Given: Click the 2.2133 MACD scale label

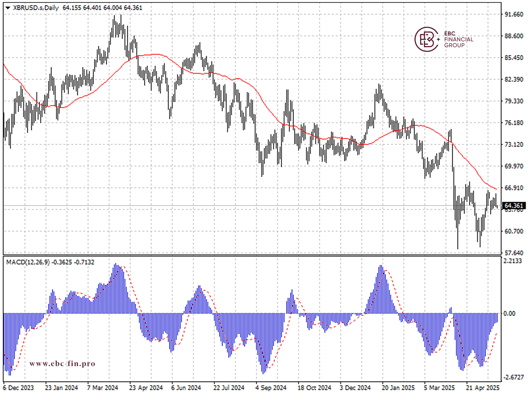Looking at the screenshot, I should [513, 261].
